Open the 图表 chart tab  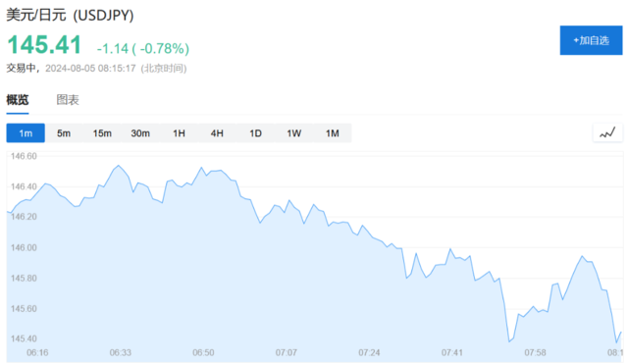[68, 100]
